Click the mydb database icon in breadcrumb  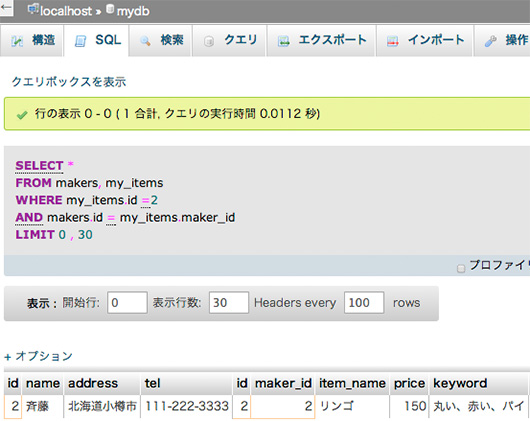point(110,9)
